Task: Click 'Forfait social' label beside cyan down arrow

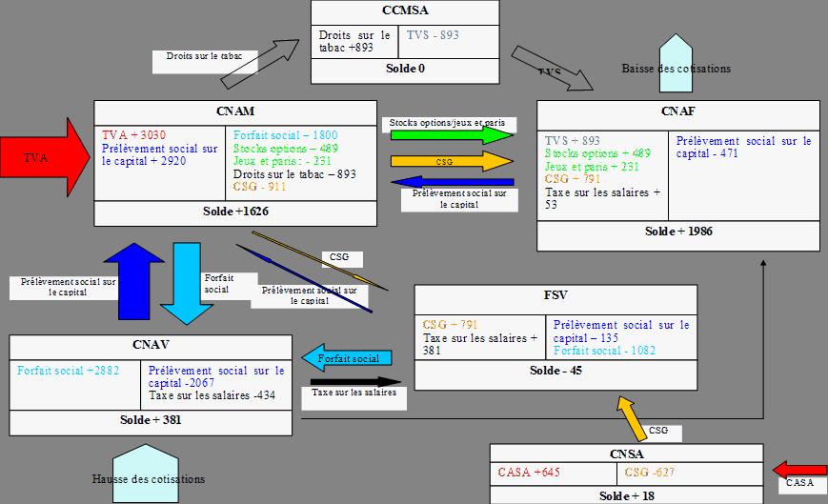Action: tap(218, 283)
